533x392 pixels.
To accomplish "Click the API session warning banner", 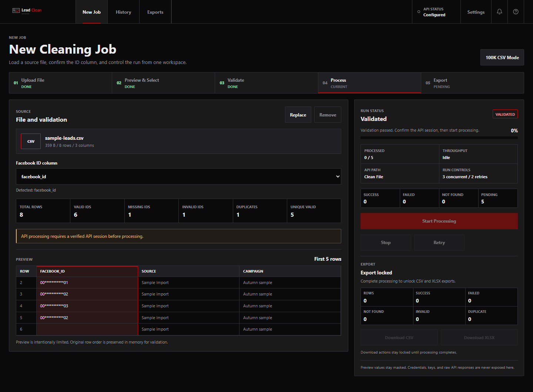I will pos(178,236).
